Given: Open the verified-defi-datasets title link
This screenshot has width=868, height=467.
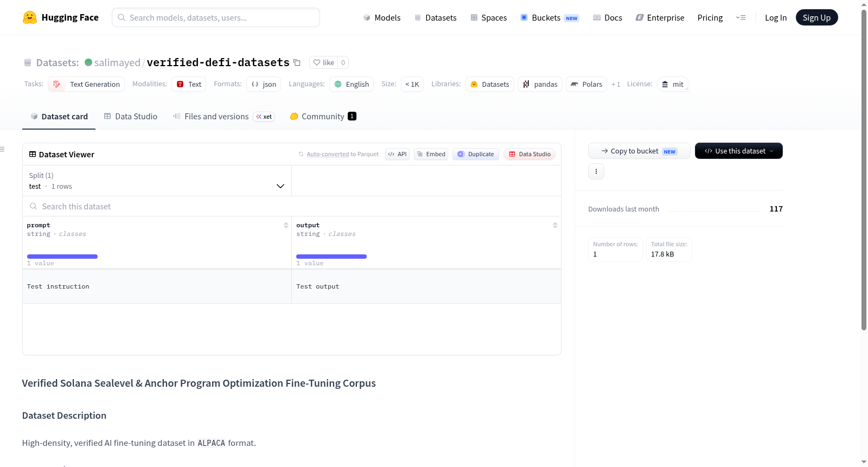Looking at the screenshot, I should [218, 62].
